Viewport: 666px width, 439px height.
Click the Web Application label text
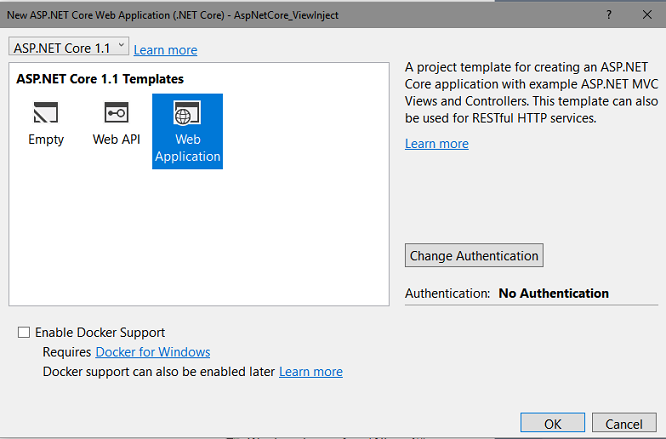(x=187, y=148)
